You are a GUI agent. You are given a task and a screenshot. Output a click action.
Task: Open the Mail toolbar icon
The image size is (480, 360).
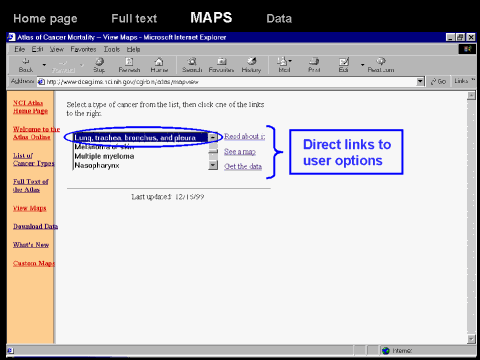pos(284,65)
